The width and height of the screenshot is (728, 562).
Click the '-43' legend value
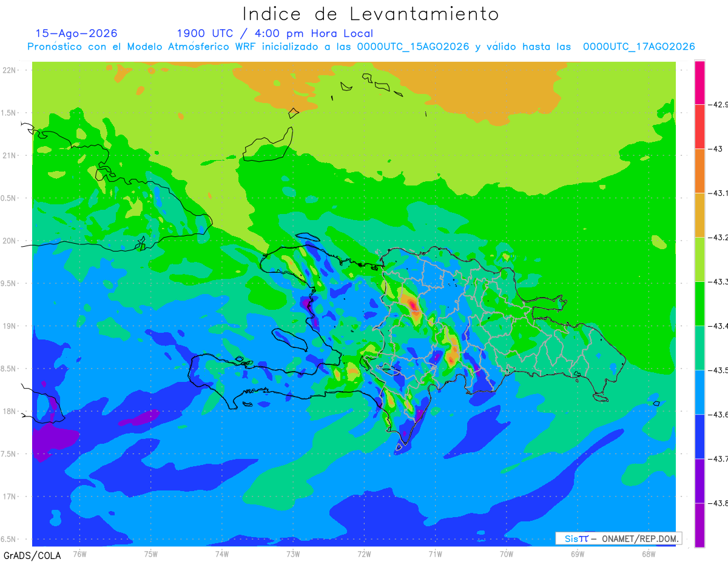coord(716,149)
